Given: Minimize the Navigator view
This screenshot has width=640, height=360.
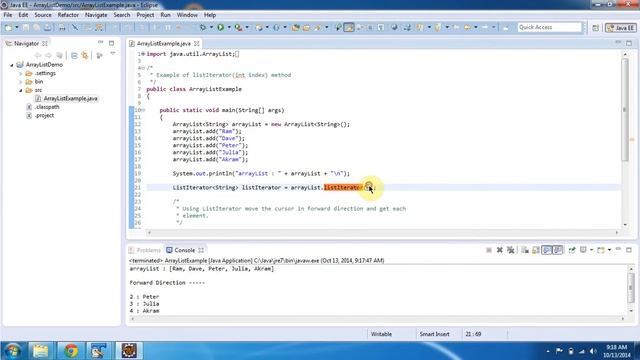Looking at the screenshot, I should coord(100,43).
